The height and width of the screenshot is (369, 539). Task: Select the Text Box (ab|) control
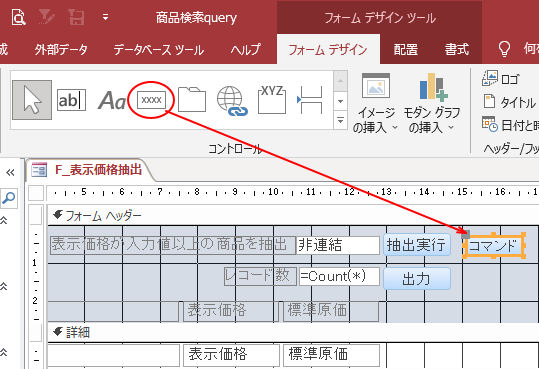pyautogui.click(x=71, y=100)
